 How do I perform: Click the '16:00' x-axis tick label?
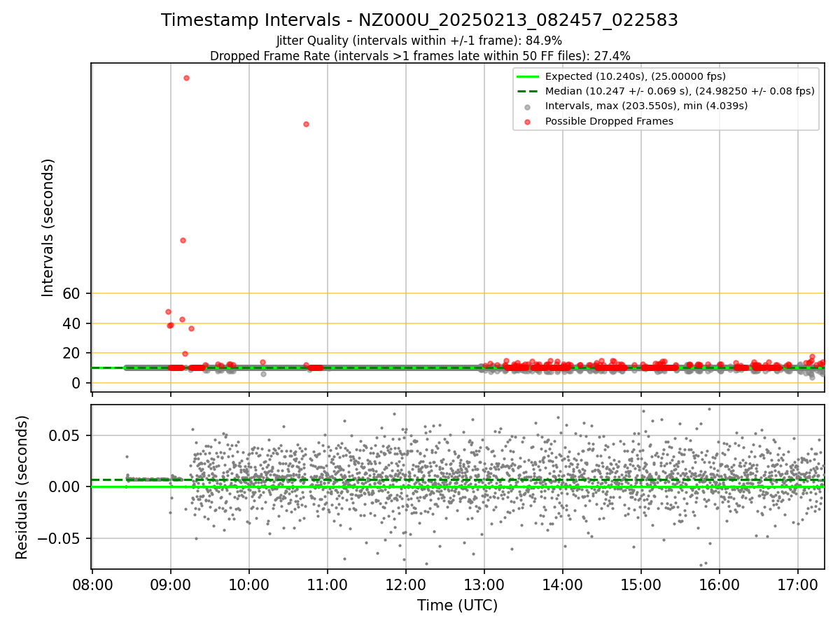point(720,584)
